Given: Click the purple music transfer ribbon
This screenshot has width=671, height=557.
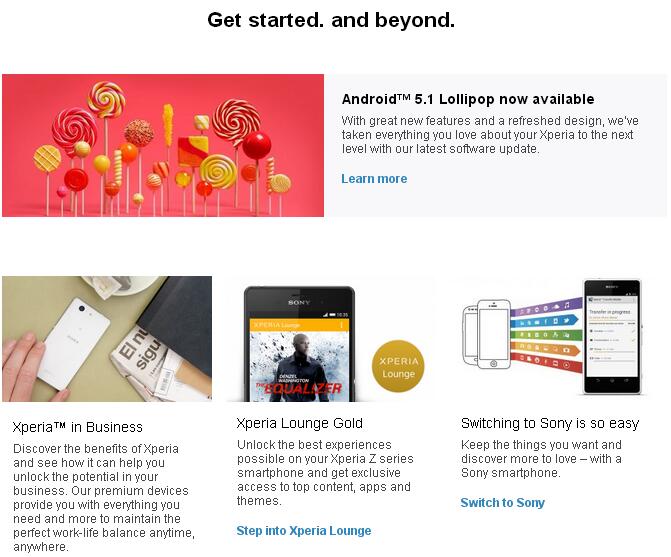Looking at the screenshot, I should [546, 307].
